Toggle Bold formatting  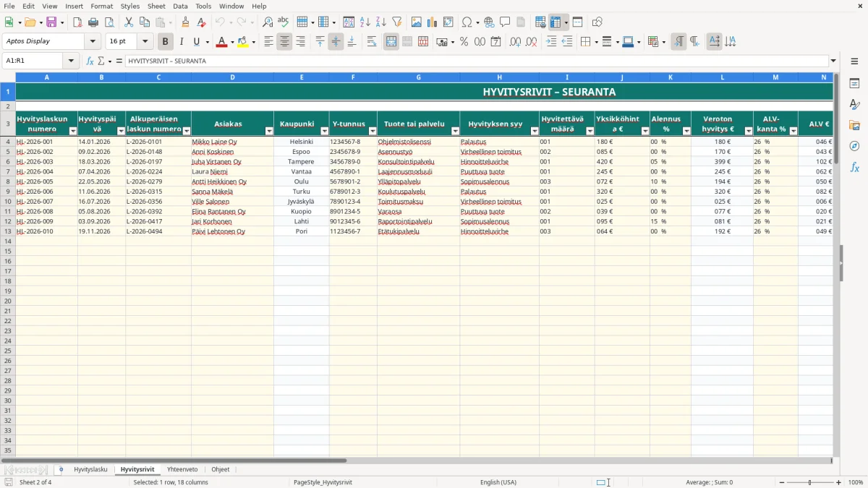tap(165, 42)
